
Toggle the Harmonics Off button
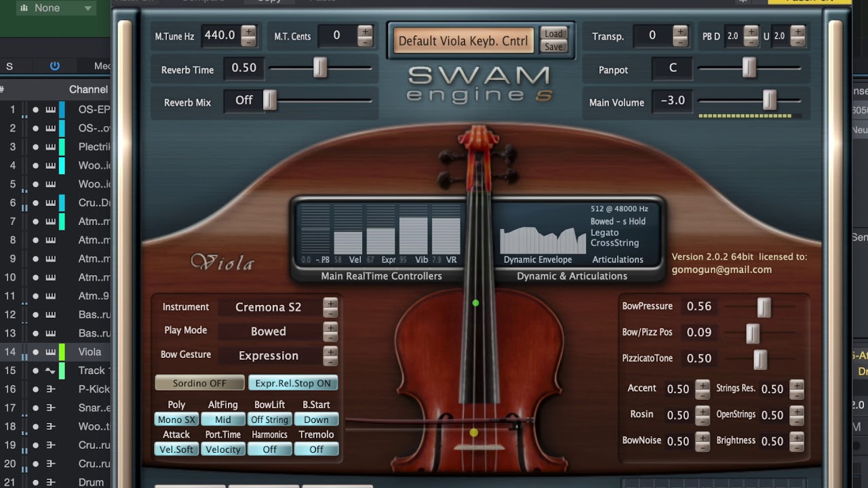pyautogui.click(x=270, y=449)
